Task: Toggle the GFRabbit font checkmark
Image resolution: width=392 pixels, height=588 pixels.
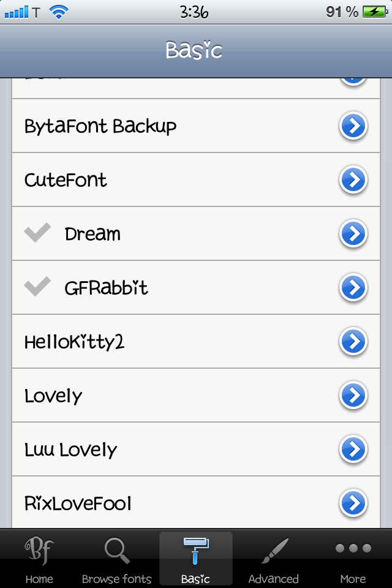Action: (37, 287)
